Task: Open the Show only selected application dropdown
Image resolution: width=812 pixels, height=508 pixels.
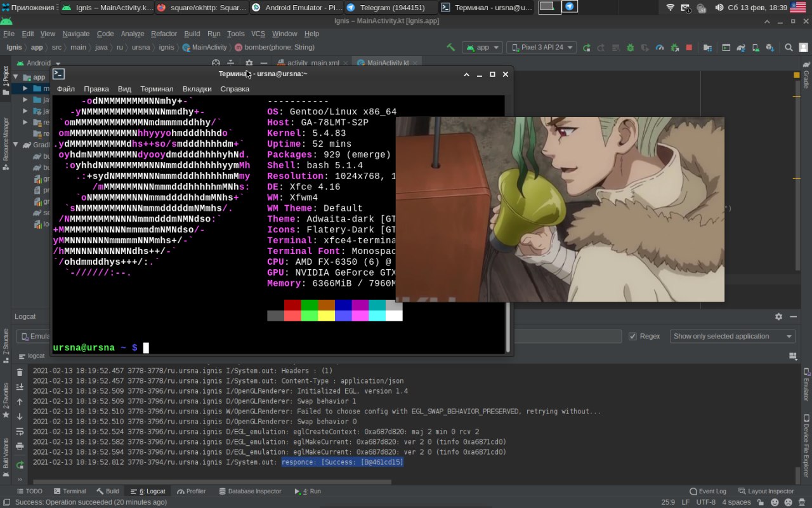Action: point(733,337)
